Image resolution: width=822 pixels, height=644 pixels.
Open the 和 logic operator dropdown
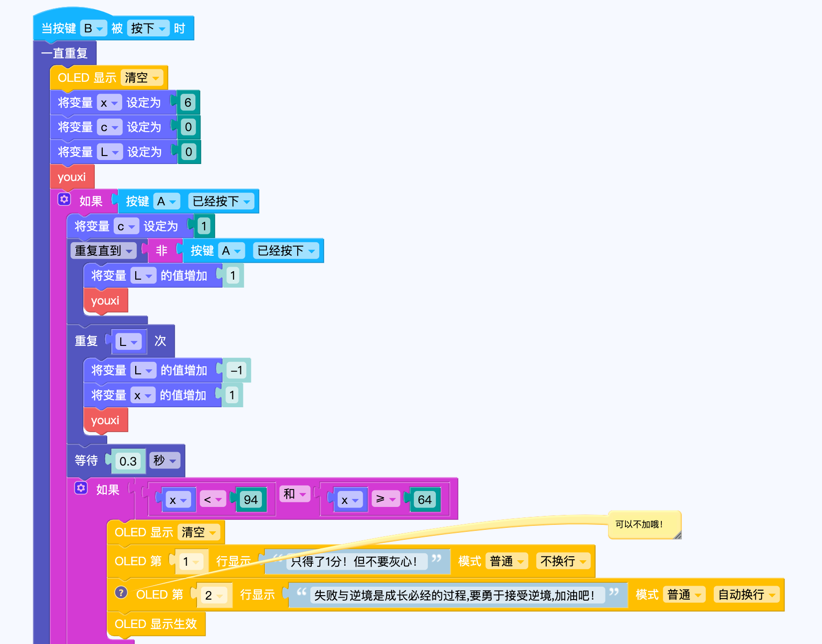295,494
